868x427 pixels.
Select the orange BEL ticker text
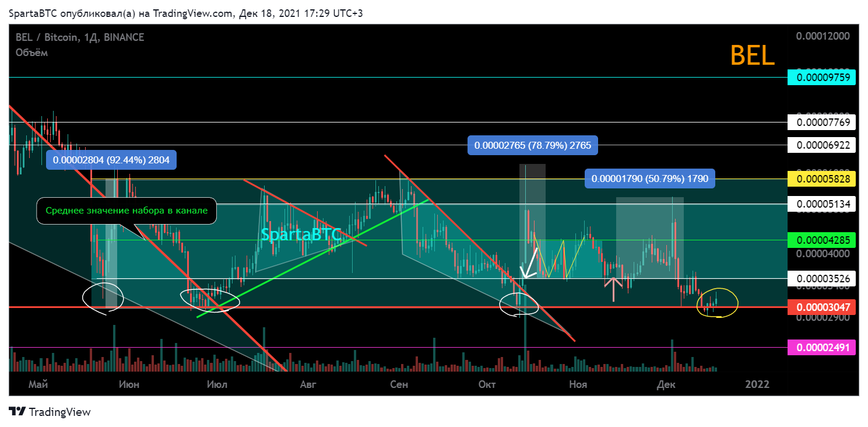tap(753, 56)
